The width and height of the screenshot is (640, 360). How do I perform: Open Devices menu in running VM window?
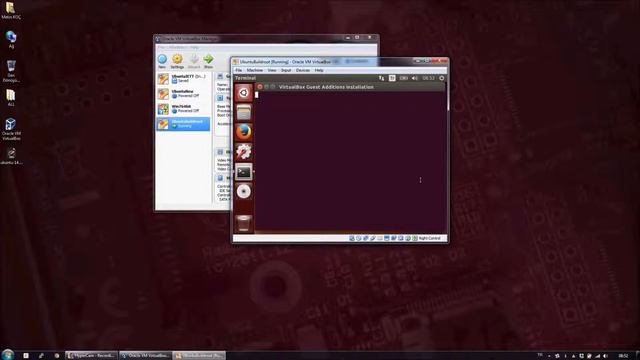click(303, 70)
